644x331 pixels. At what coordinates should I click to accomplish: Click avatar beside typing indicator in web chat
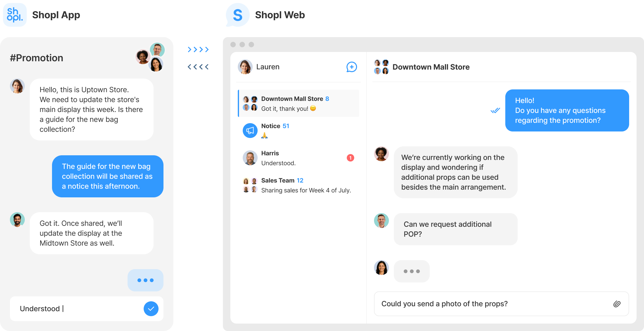click(x=381, y=268)
